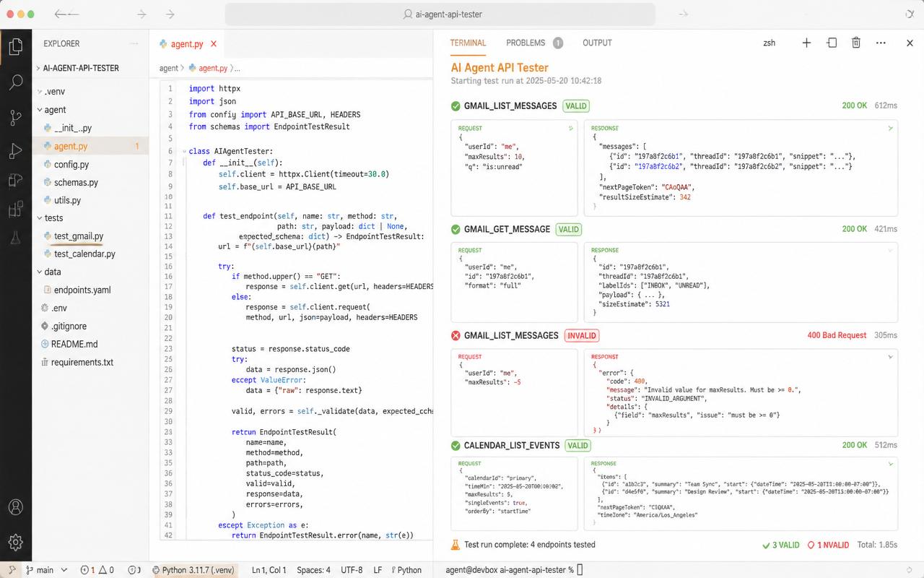Image resolution: width=924 pixels, height=578 pixels.
Task: Close the agent.py editor tab
Action: coord(214,44)
